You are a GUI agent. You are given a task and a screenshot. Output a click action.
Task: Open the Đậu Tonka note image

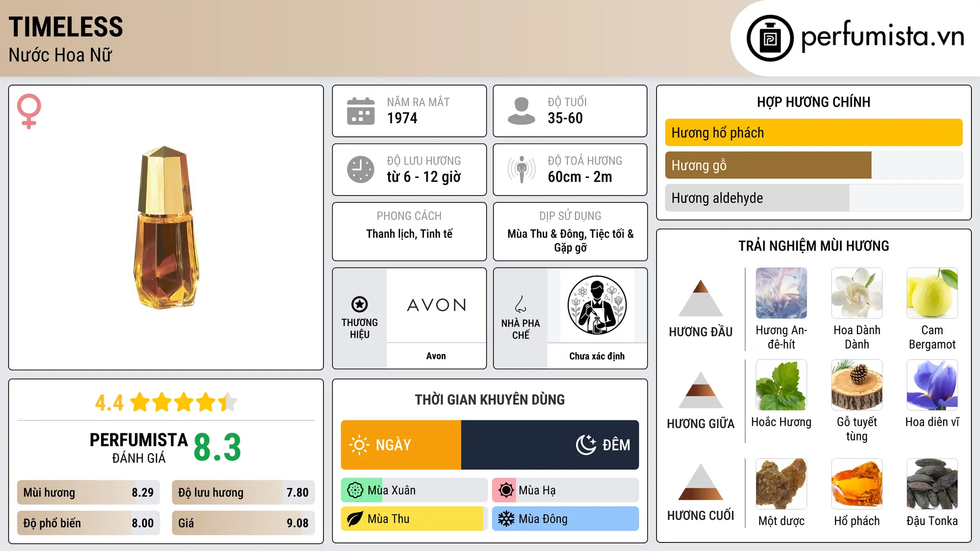click(932, 484)
